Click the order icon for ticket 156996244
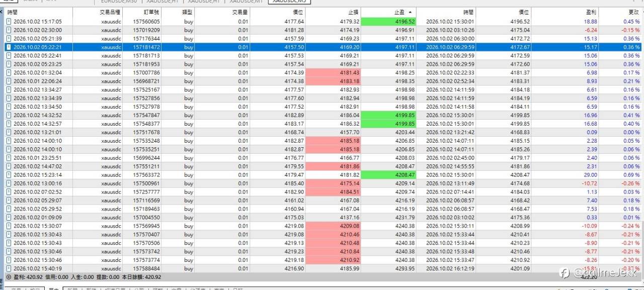Image resolution: width=644 pixels, height=290 pixels. click(9, 158)
